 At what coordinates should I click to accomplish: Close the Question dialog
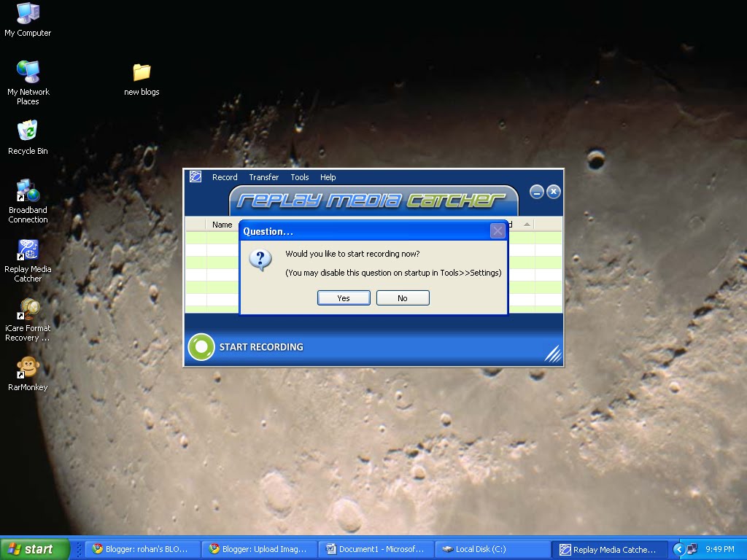498,231
